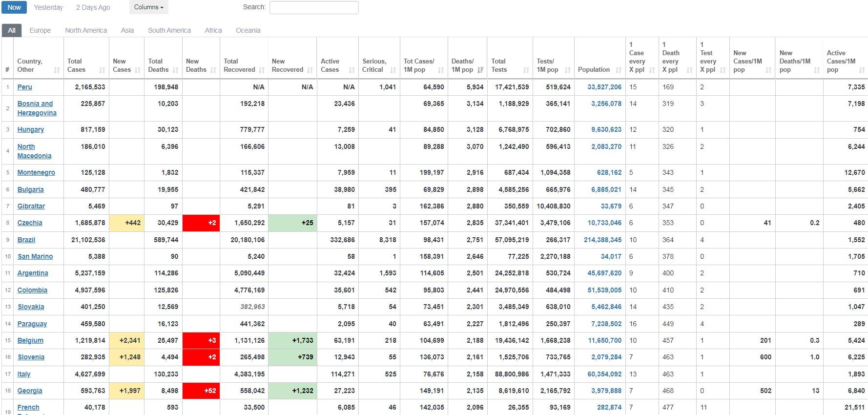Sort by New Cases arrow icon

(138, 70)
